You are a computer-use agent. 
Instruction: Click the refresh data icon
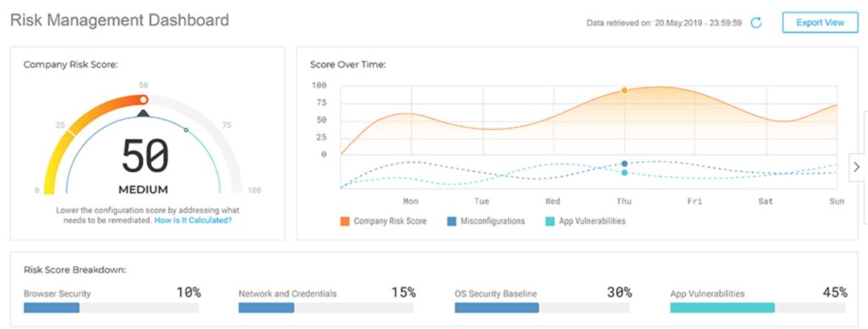(x=756, y=23)
